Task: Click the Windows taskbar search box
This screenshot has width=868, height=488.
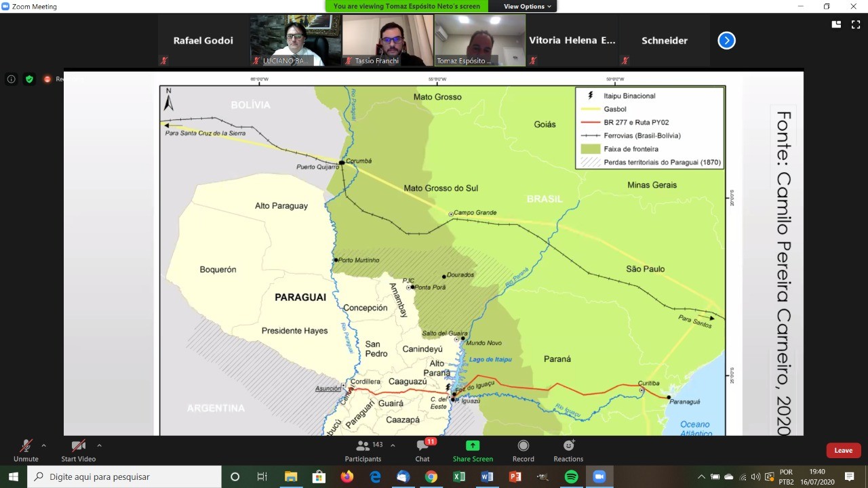Action: pyautogui.click(x=125, y=477)
